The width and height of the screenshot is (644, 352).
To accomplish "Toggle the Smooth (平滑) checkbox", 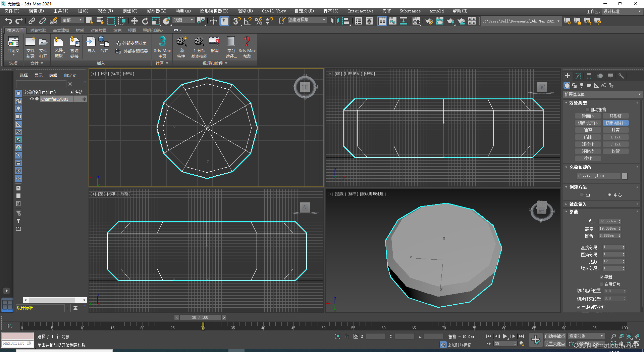I will point(602,277).
